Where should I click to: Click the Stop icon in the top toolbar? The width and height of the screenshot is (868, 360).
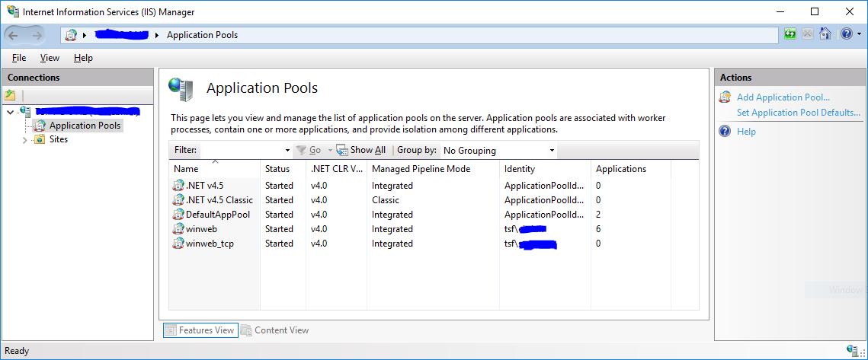[x=808, y=33]
